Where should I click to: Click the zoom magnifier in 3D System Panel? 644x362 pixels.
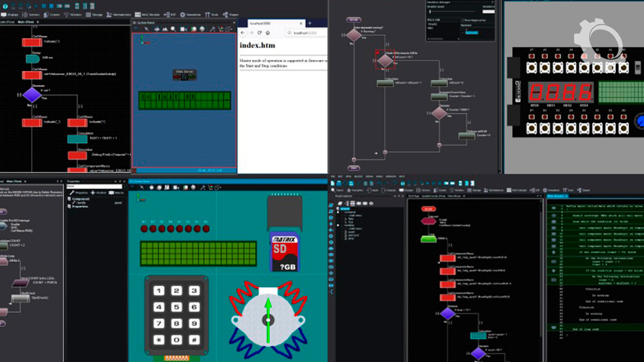click(x=173, y=29)
